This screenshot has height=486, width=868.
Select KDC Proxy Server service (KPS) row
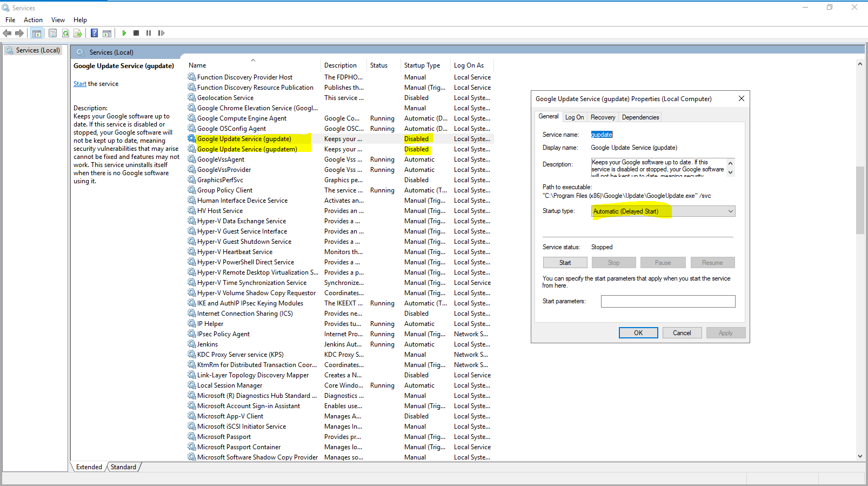340,355
